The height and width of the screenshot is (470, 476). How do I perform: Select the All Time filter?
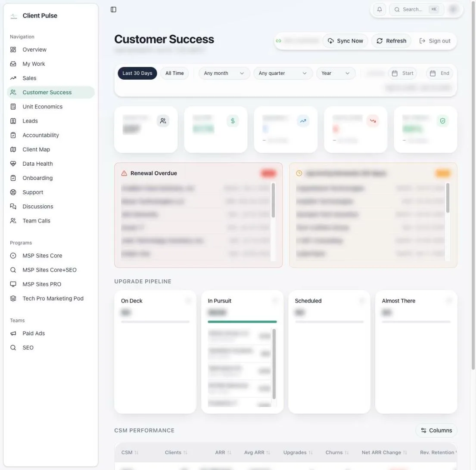pyautogui.click(x=174, y=73)
